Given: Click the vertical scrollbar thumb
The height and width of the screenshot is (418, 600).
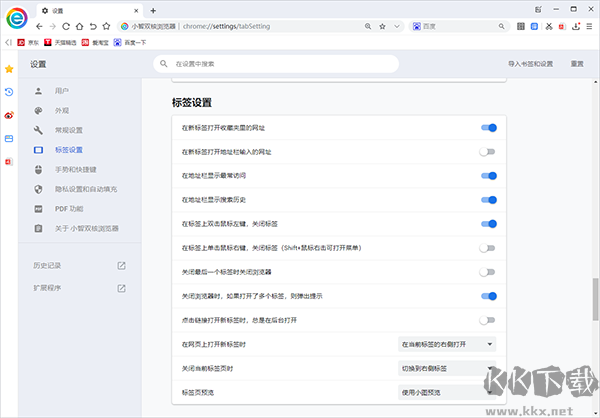Looking at the screenshot, I should (x=596, y=299).
